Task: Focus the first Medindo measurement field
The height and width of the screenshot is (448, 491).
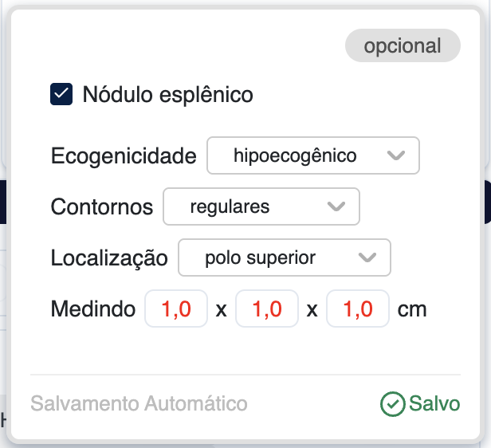Action: pos(176,308)
